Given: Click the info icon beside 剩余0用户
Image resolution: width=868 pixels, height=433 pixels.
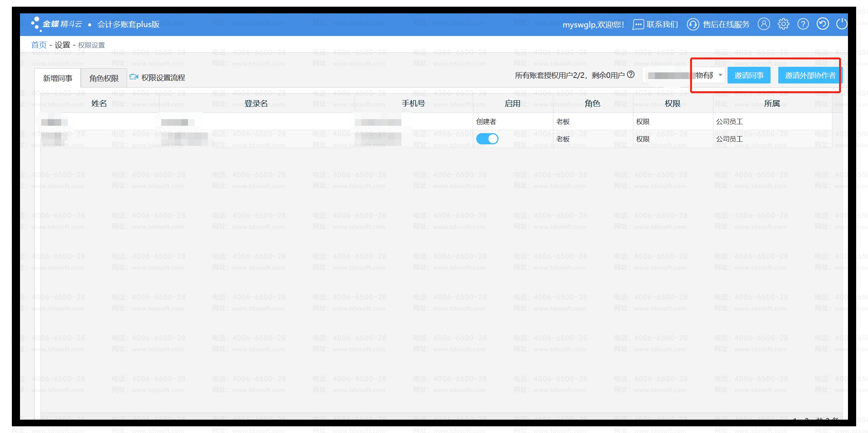Looking at the screenshot, I should (631, 75).
